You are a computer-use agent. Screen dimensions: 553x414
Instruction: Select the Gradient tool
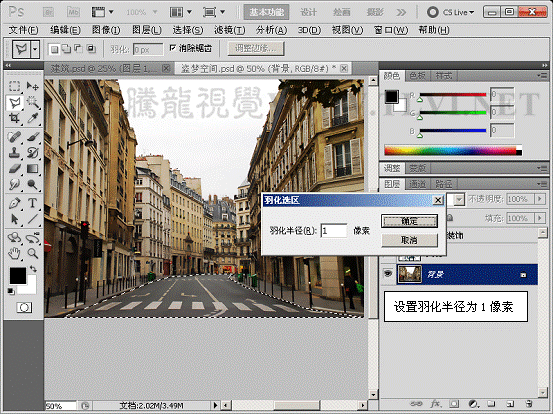(x=32, y=169)
